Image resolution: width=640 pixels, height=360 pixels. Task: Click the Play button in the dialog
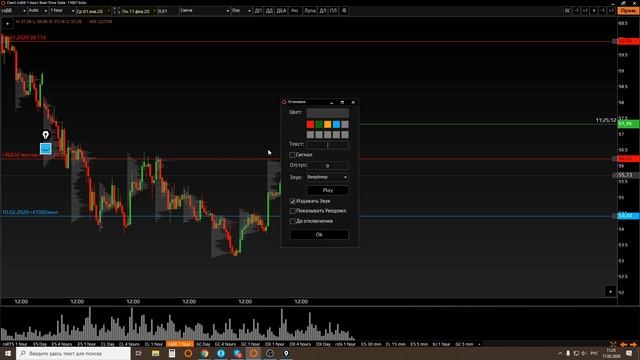click(327, 190)
